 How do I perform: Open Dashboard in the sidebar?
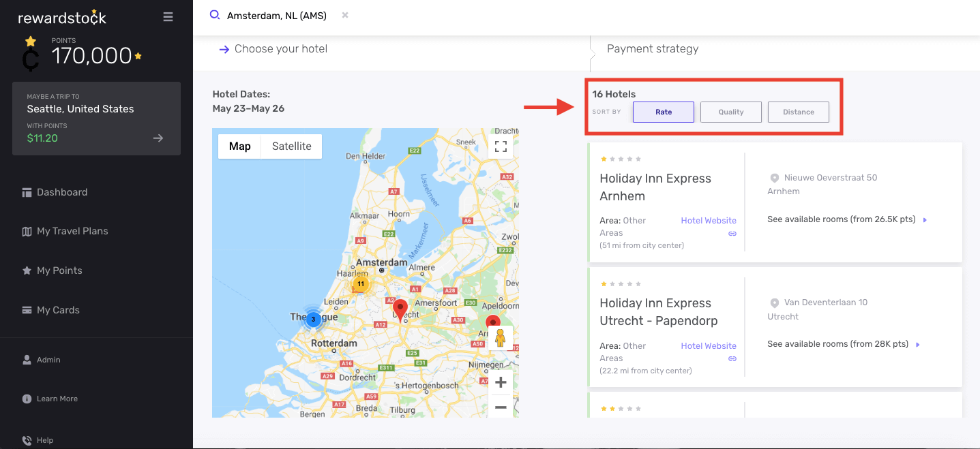coord(62,192)
